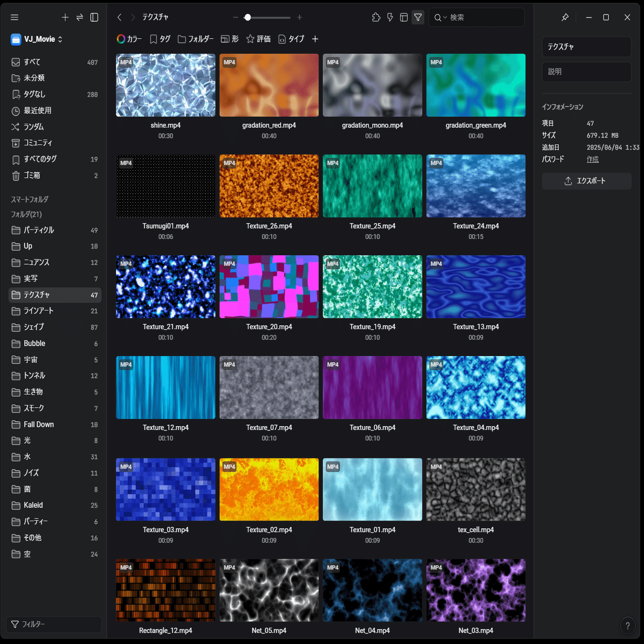
Task: Click the テクスチャ name field
Action: pyautogui.click(x=586, y=47)
